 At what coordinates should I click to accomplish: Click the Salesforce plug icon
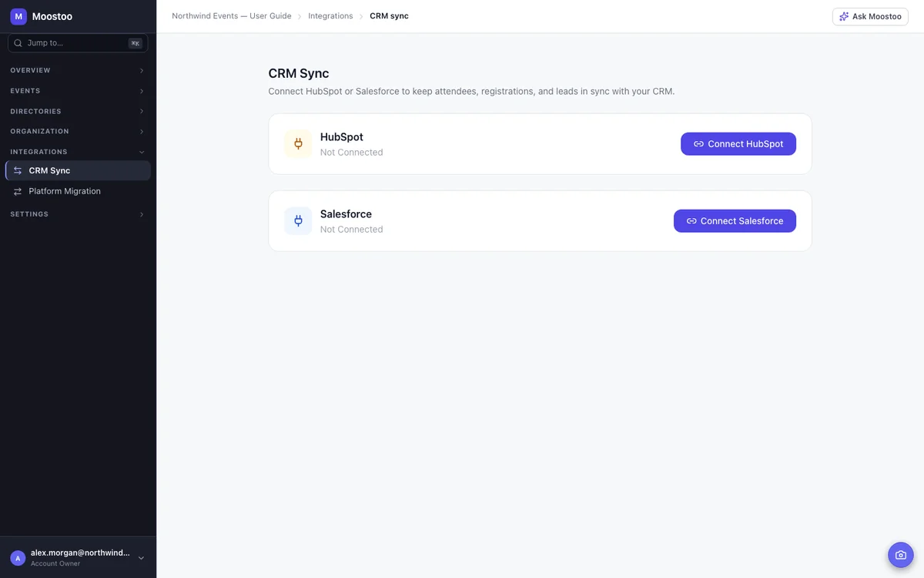(x=298, y=221)
